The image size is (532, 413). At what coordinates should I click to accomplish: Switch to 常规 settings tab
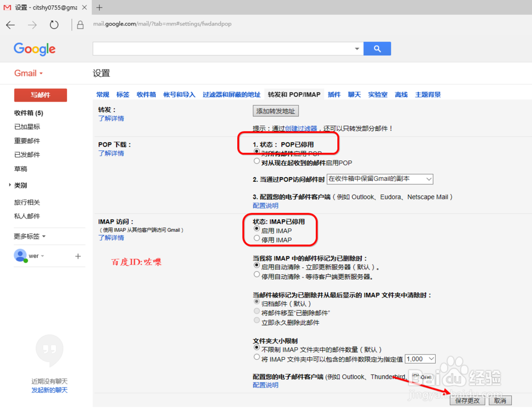(103, 95)
